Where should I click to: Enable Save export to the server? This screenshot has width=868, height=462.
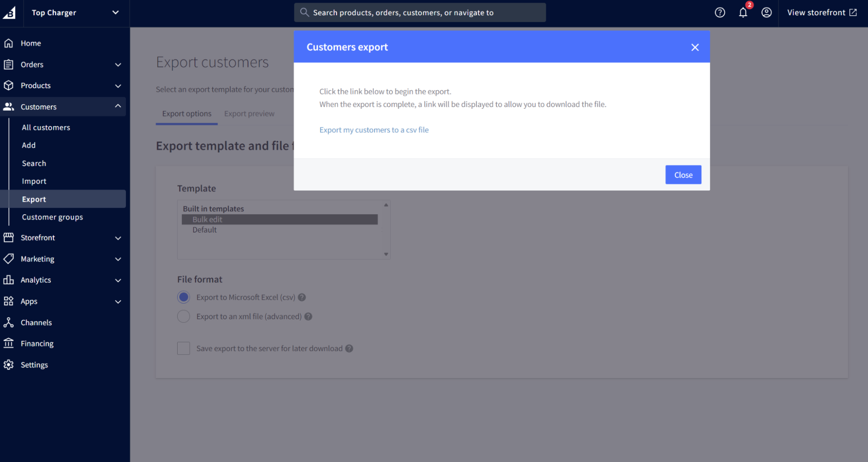pos(183,348)
